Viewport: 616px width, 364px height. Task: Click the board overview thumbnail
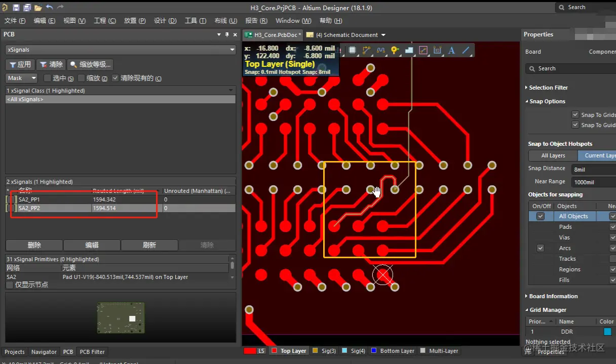[x=121, y=318]
